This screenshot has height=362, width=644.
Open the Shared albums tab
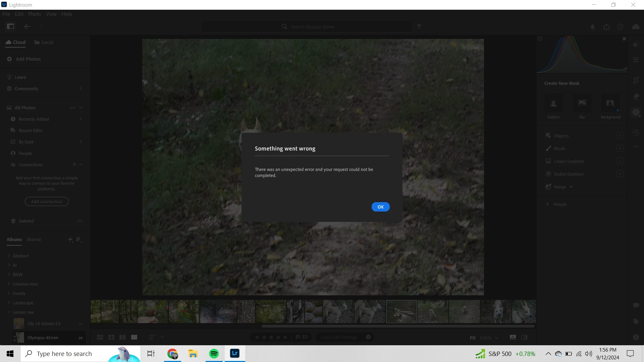coord(34,239)
